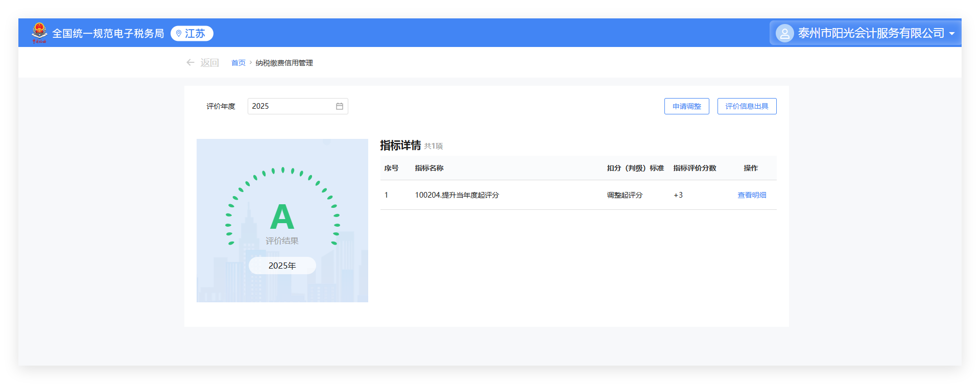Screen dimensions: 980x384
Task: Click the 序号 column header
Action: pyautogui.click(x=391, y=168)
